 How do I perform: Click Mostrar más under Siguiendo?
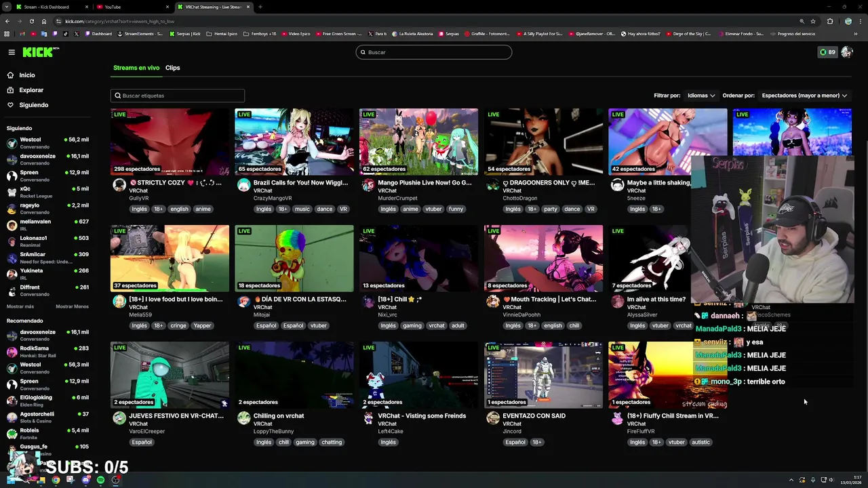coord(20,306)
